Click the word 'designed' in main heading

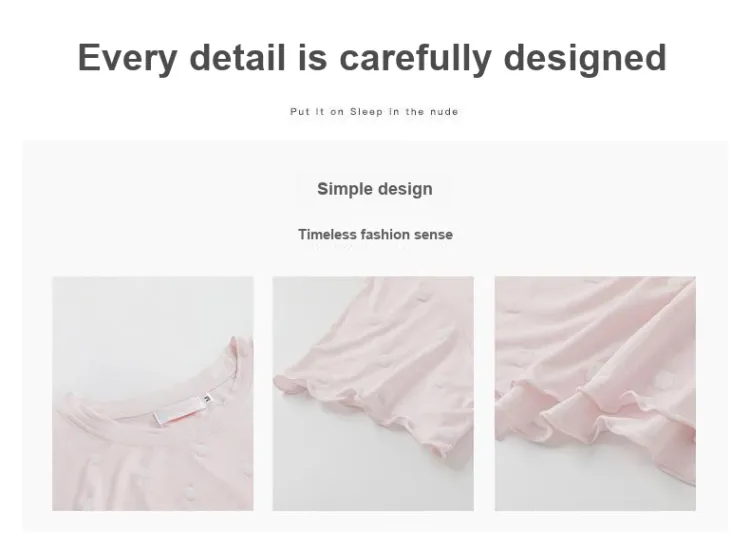(x=585, y=58)
